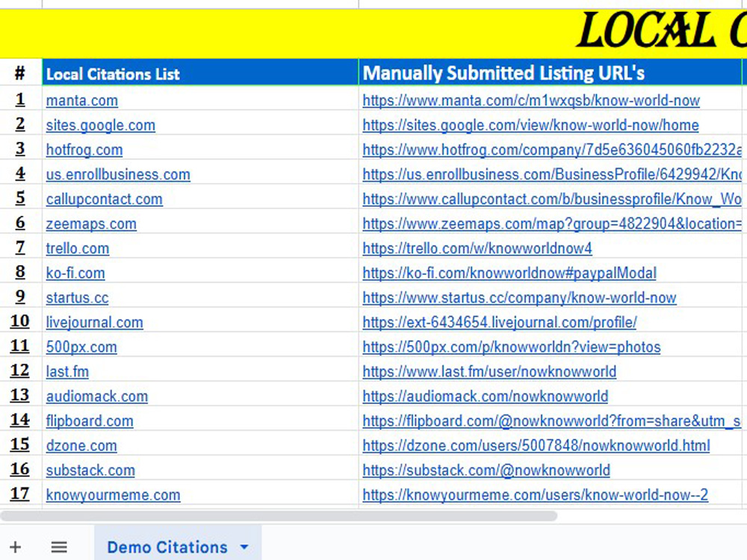Select row number 12 cell
Image resolution: width=747 pixels, height=560 pixels.
click(x=20, y=370)
